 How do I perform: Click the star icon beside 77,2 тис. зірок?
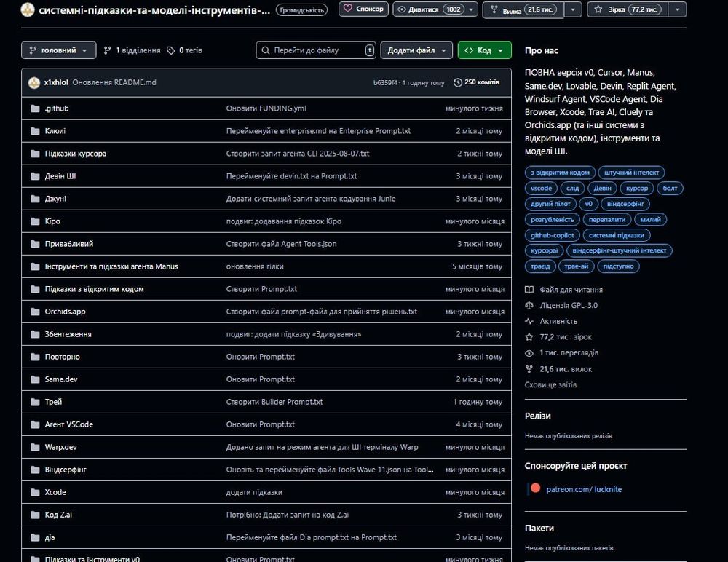pos(529,337)
